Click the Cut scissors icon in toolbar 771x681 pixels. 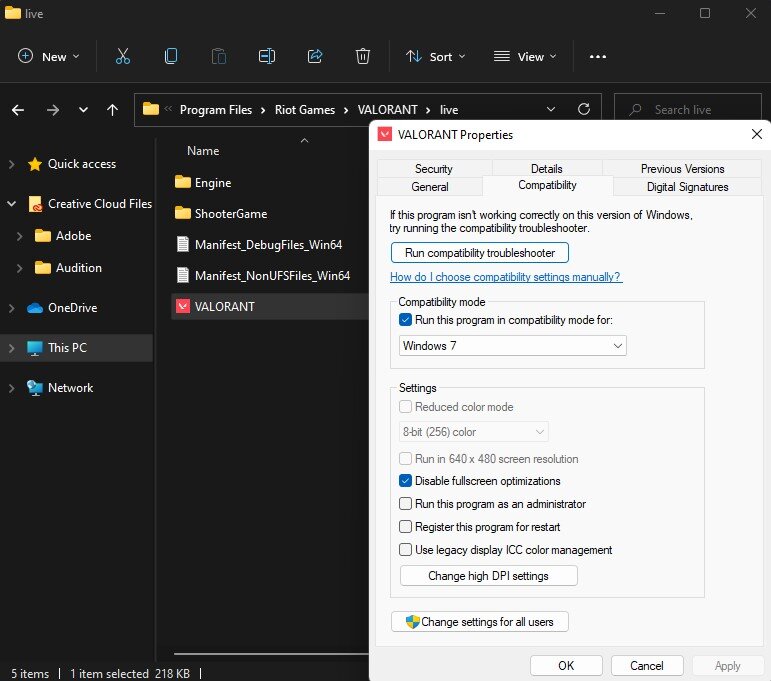pyautogui.click(x=123, y=57)
